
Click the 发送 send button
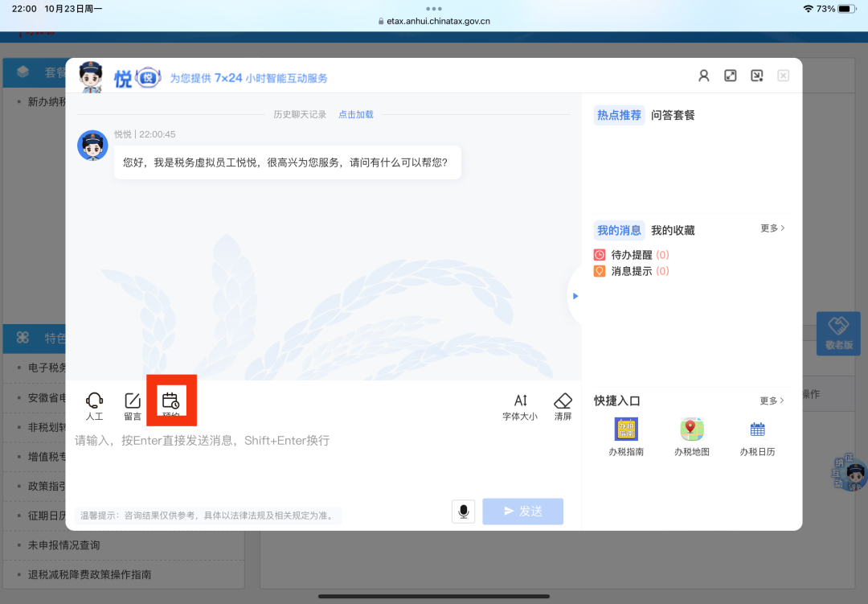pyautogui.click(x=522, y=512)
